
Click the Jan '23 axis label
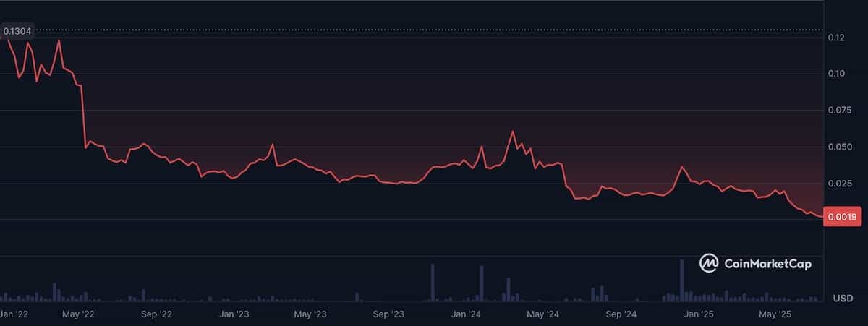pos(234,314)
